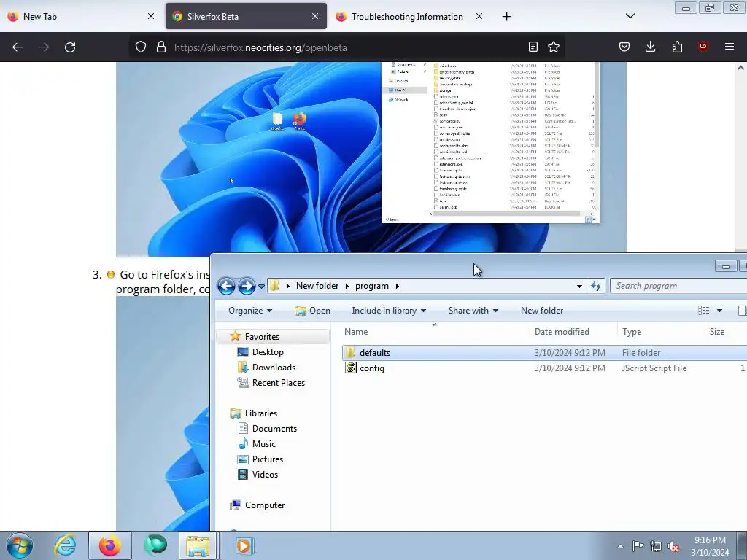Explorer: go back button

click(x=226, y=286)
